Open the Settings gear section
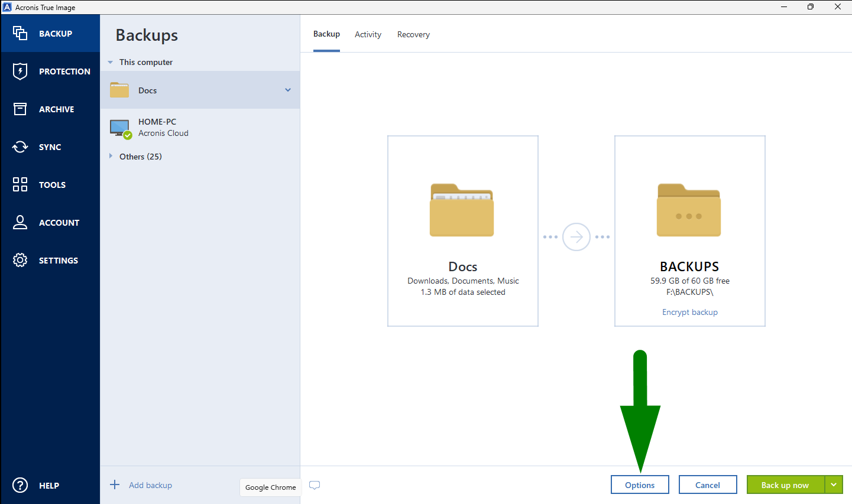 tap(50, 261)
